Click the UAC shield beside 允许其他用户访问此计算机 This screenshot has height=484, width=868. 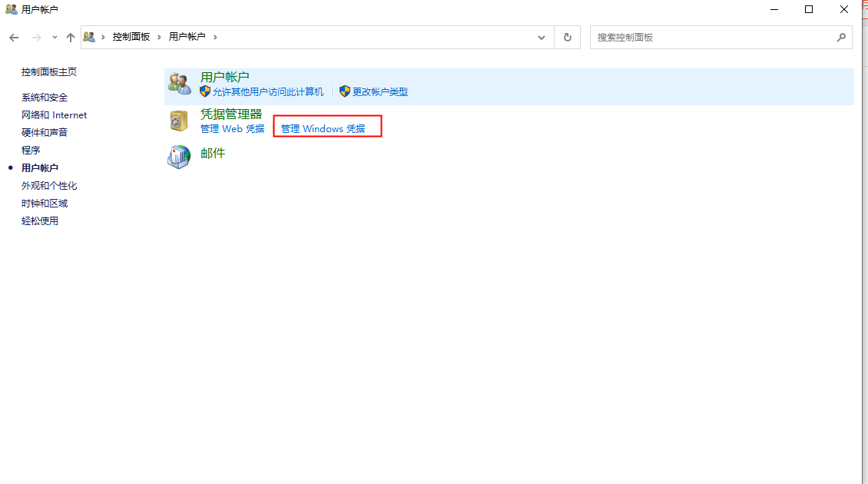click(x=204, y=91)
